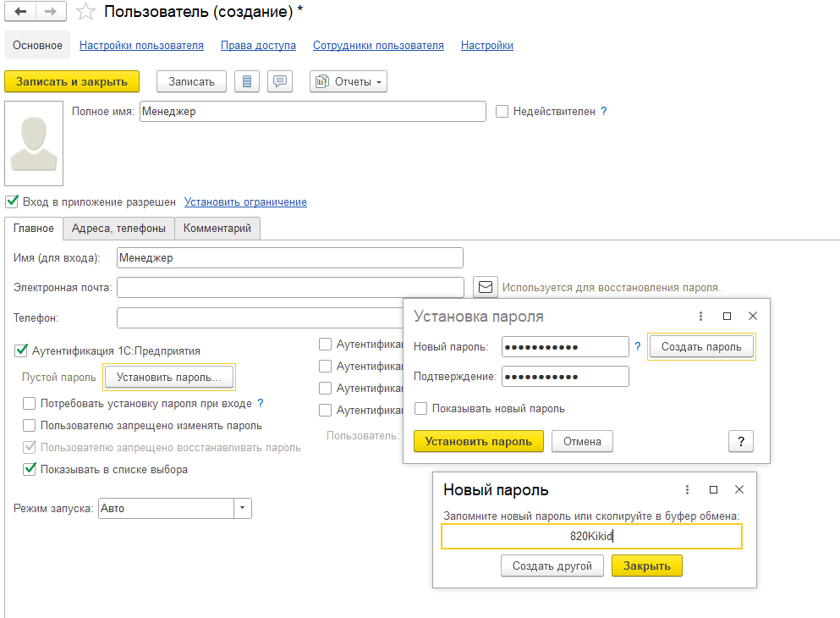Viewport: 840px width, 618px height.
Task: Show help for requiring password at login
Action: tap(261, 403)
